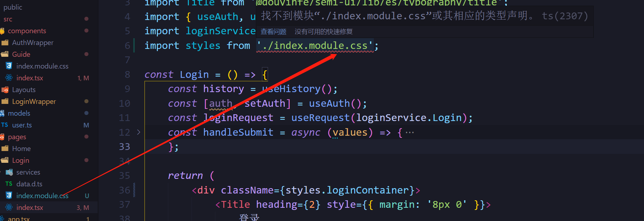The width and height of the screenshot is (644, 221).
Task: Expand the LoginWrapper folder
Action: [34, 101]
